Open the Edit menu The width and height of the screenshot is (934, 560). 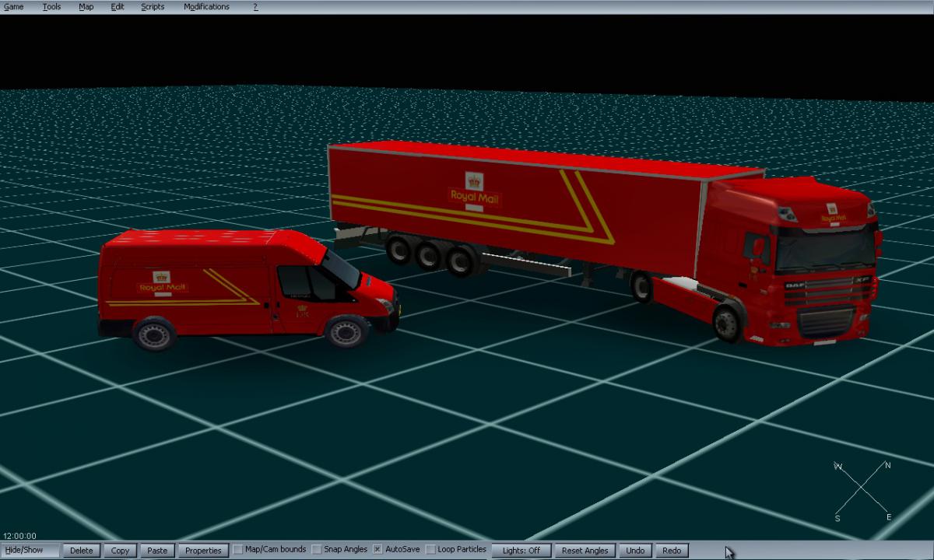coord(118,7)
